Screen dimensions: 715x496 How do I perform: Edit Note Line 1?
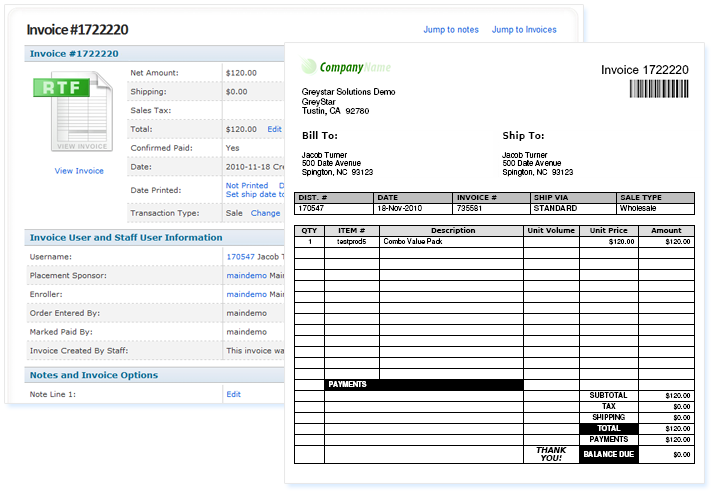[x=233, y=394]
